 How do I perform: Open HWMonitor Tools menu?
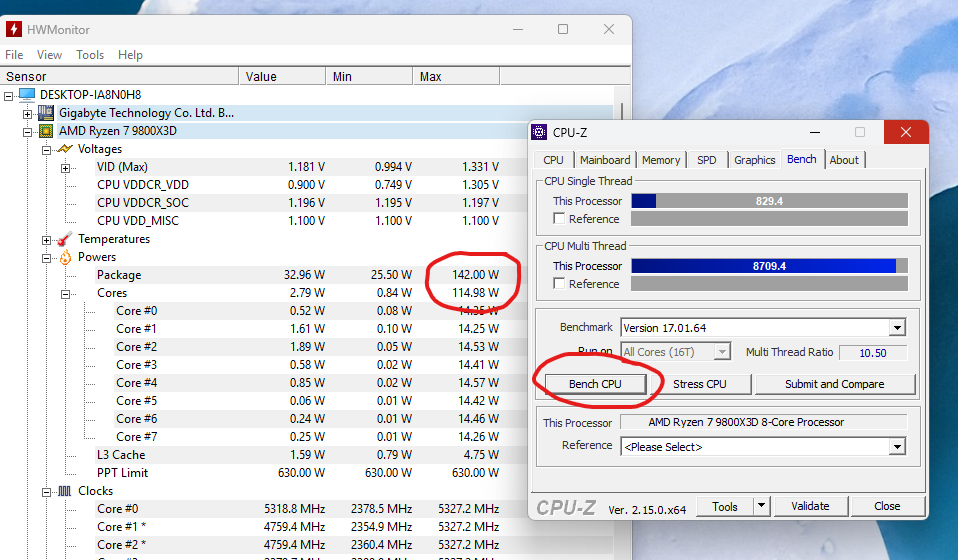pyautogui.click(x=90, y=55)
